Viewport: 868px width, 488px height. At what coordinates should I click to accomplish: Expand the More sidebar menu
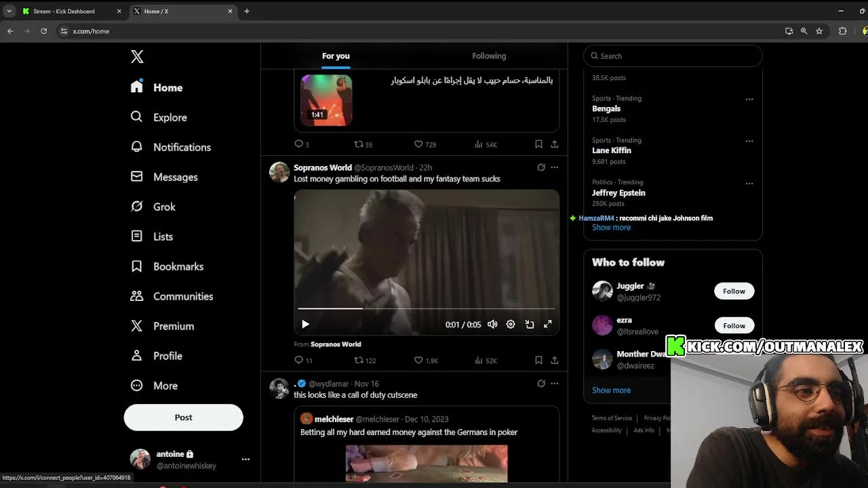(x=155, y=386)
